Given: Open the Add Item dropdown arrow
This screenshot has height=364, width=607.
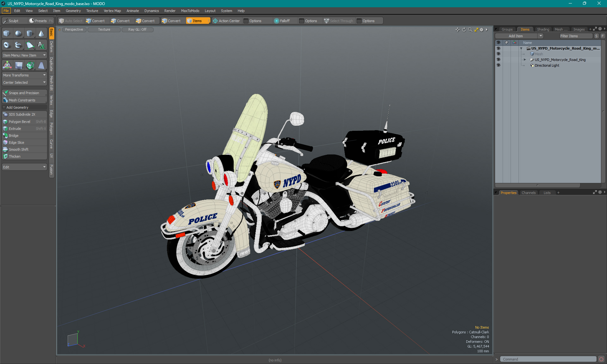Looking at the screenshot, I should click(541, 36).
